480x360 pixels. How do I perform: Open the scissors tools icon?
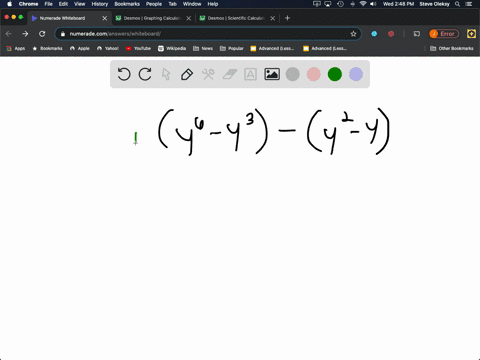pos(208,74)
